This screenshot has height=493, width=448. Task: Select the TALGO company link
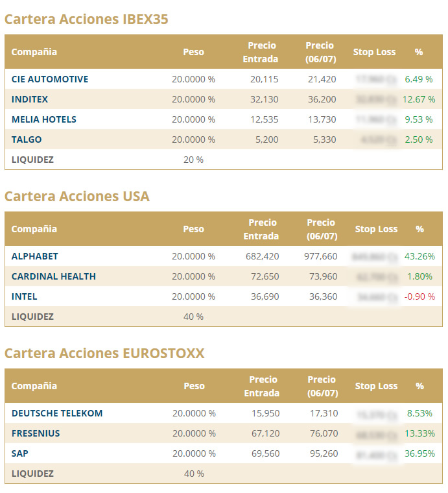coord(27,139)
